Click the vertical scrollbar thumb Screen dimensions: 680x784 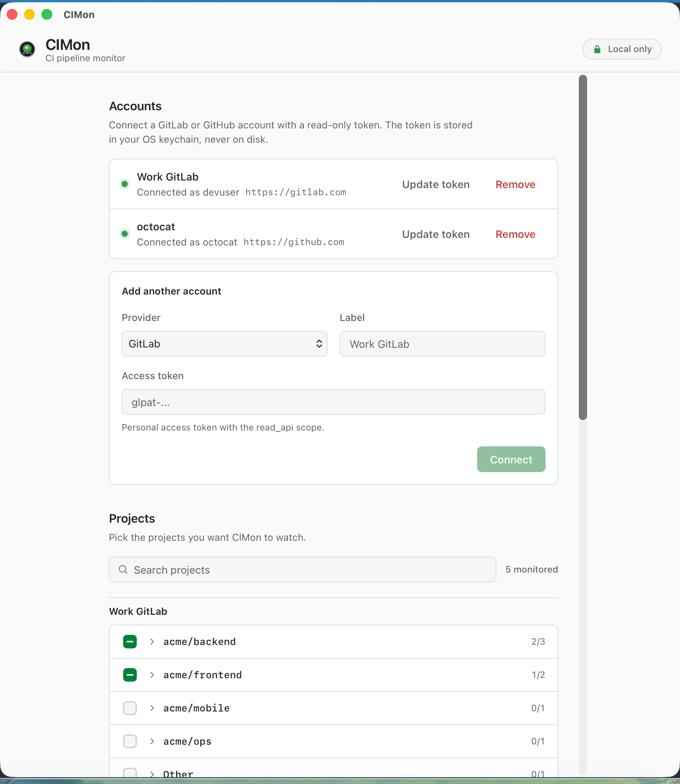pos(583,247)
